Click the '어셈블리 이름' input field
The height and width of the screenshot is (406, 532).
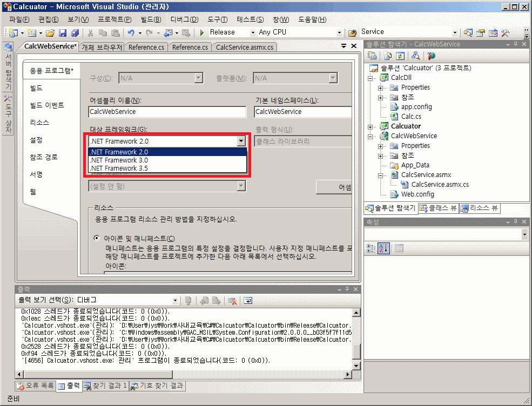click(x=167, y=112)
